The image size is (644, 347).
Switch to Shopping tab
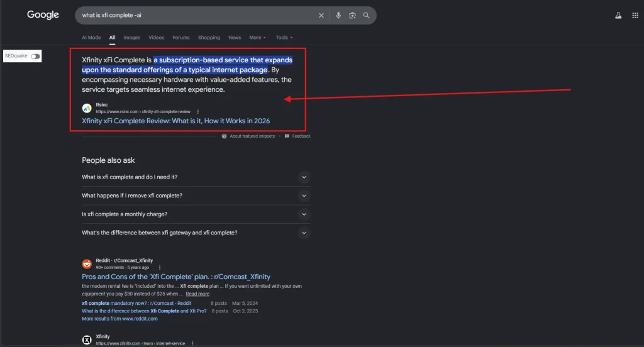(x=209, y=37)
